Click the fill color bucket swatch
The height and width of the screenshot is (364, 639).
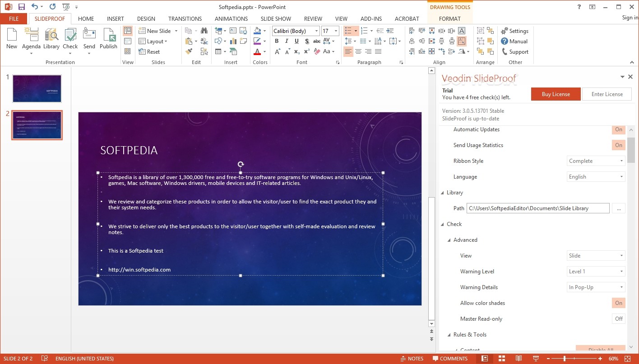(257, 31)
